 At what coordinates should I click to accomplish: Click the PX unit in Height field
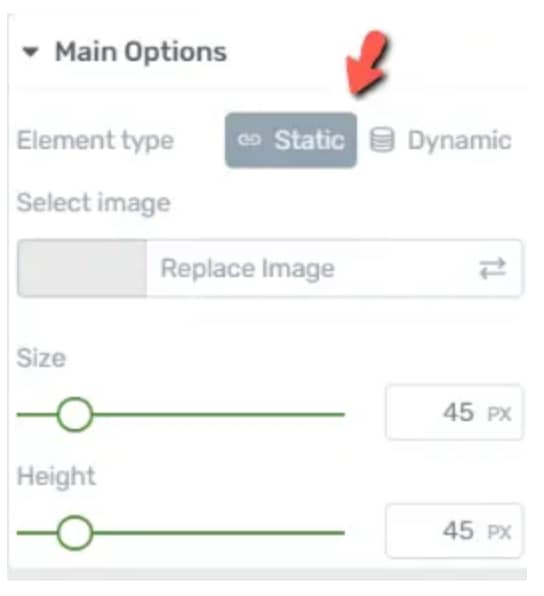coord(500,532)
